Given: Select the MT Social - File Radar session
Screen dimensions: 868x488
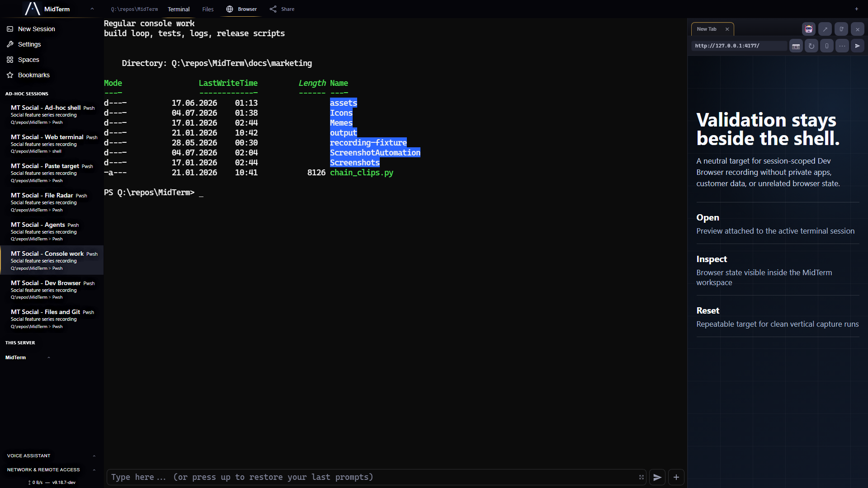Looking at the screenshot, I should click(52, 202).
